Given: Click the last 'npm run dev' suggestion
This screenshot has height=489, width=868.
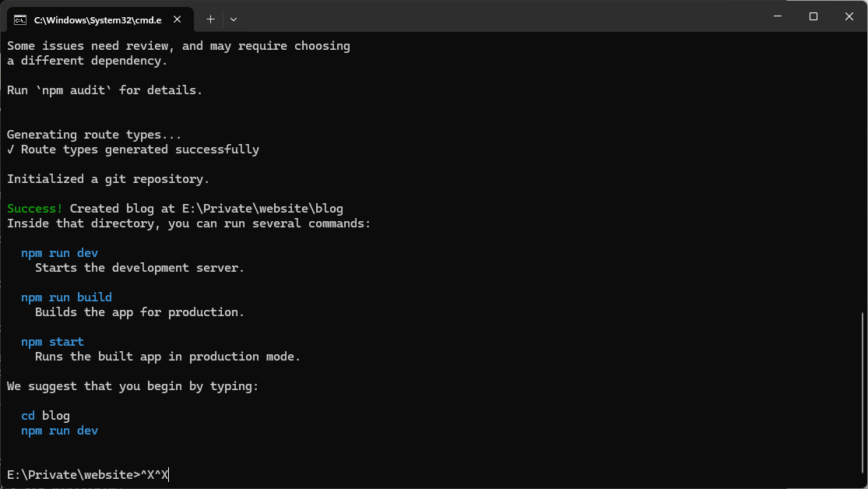Looking at the screenshot, I should 59,431.
